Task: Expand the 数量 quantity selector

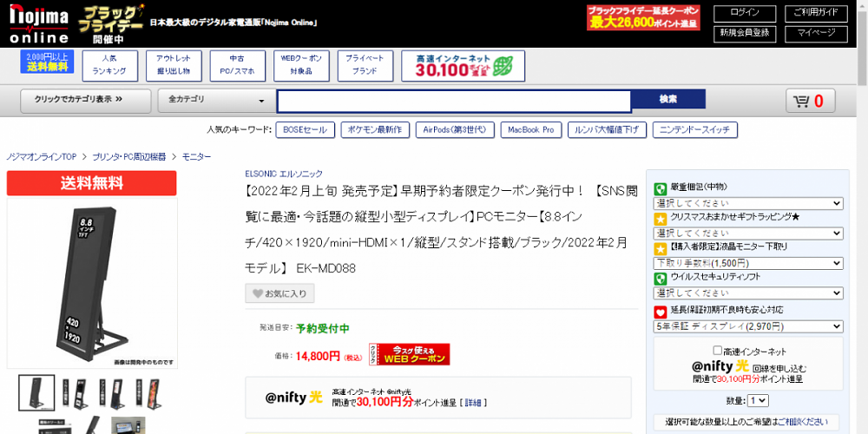Action: pos(759,400)
